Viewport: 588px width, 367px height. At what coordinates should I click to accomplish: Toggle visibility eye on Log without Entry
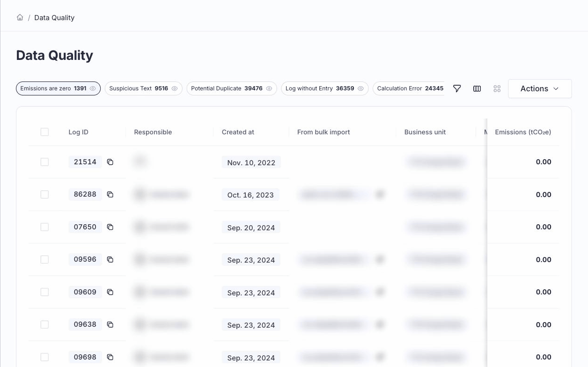click(x=361, y=88)
